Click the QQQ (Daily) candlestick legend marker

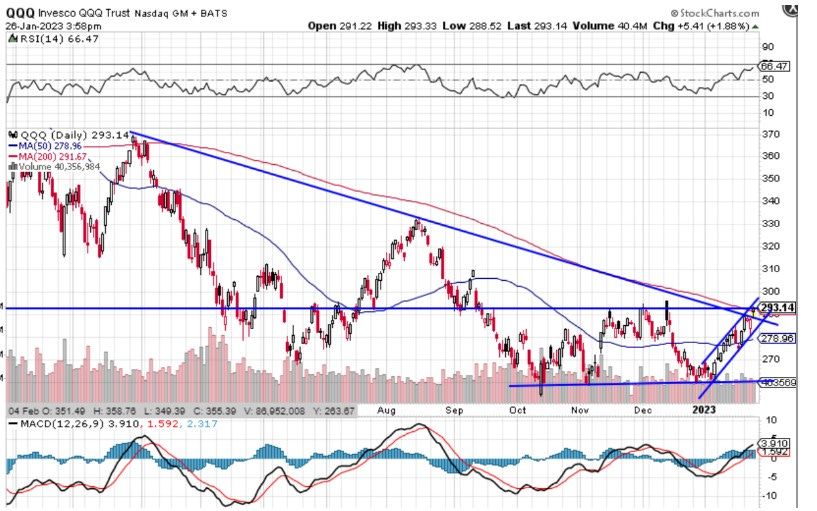[x=12, y=133]
